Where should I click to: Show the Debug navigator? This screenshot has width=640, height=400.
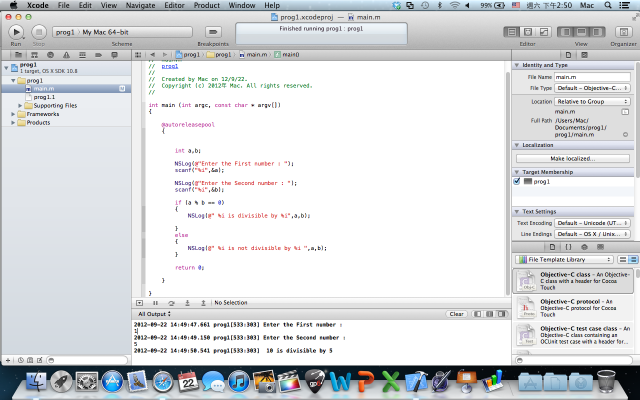82,55
